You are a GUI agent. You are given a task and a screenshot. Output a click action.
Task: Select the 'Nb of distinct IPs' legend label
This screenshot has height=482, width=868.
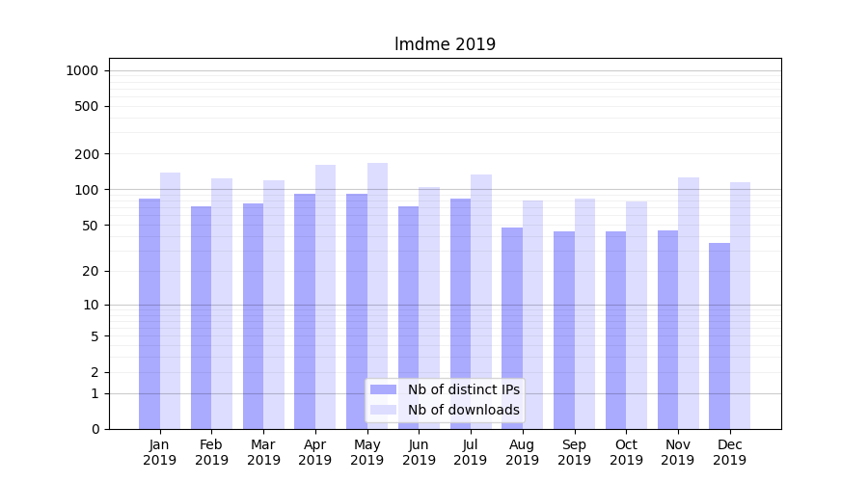coord(463,389)
